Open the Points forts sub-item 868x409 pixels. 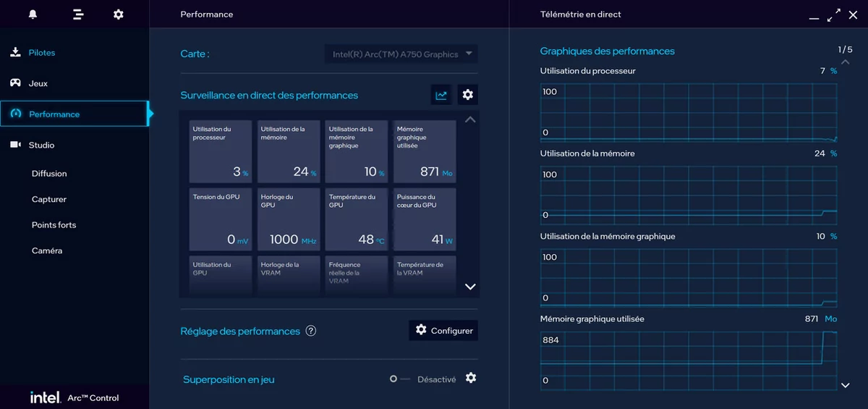coord(54,225)
